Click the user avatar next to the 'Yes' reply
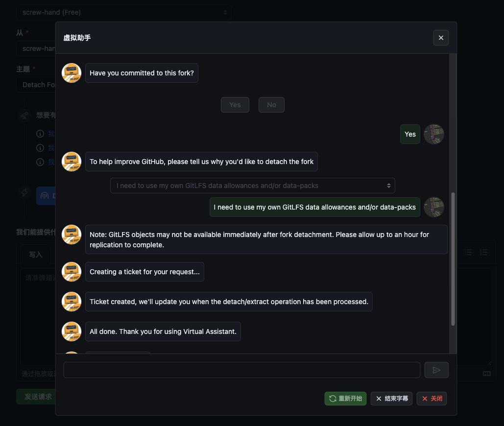 [x=434, y=134]
